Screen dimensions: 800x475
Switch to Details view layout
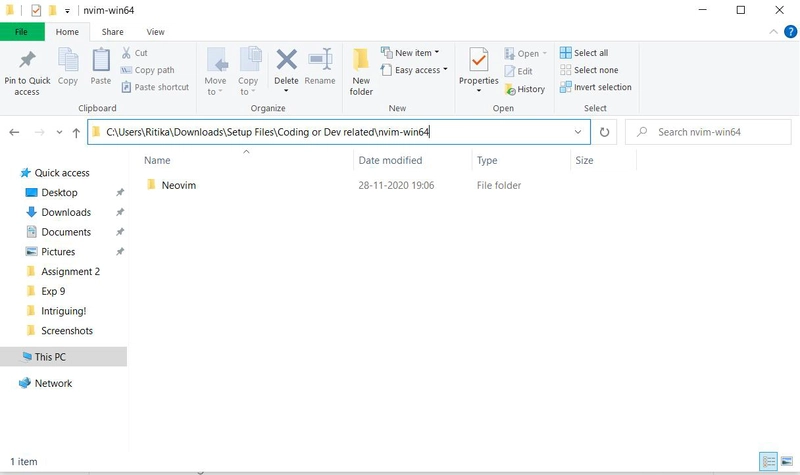tap(768, 462)
